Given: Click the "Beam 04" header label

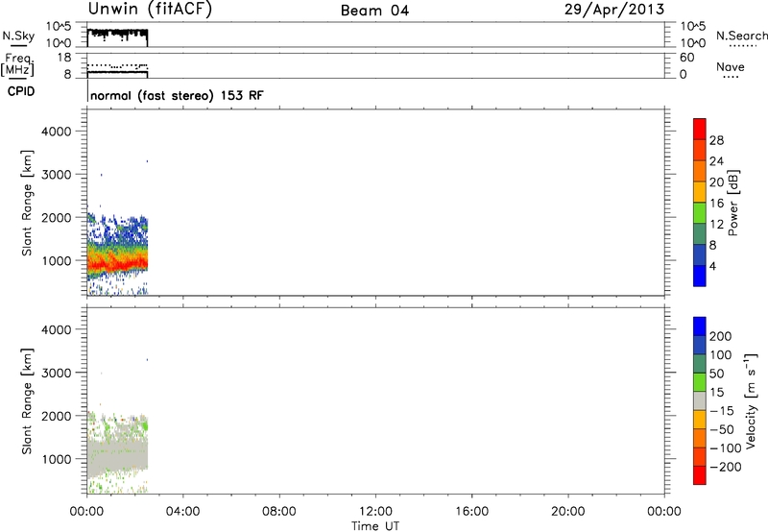Looking at the screenshot, I should (374, 11).
